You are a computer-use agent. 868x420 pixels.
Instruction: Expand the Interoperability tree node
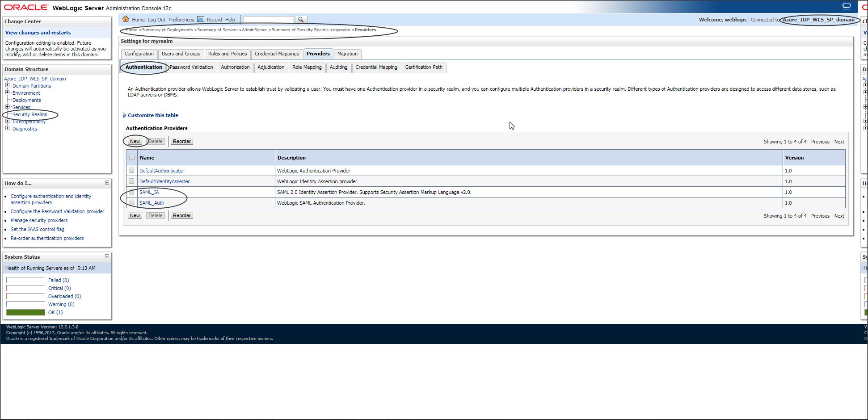[7, 121]
